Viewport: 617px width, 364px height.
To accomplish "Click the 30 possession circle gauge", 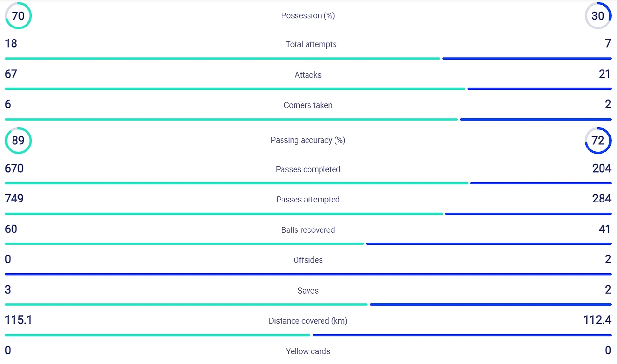I will tap(598, 16).
